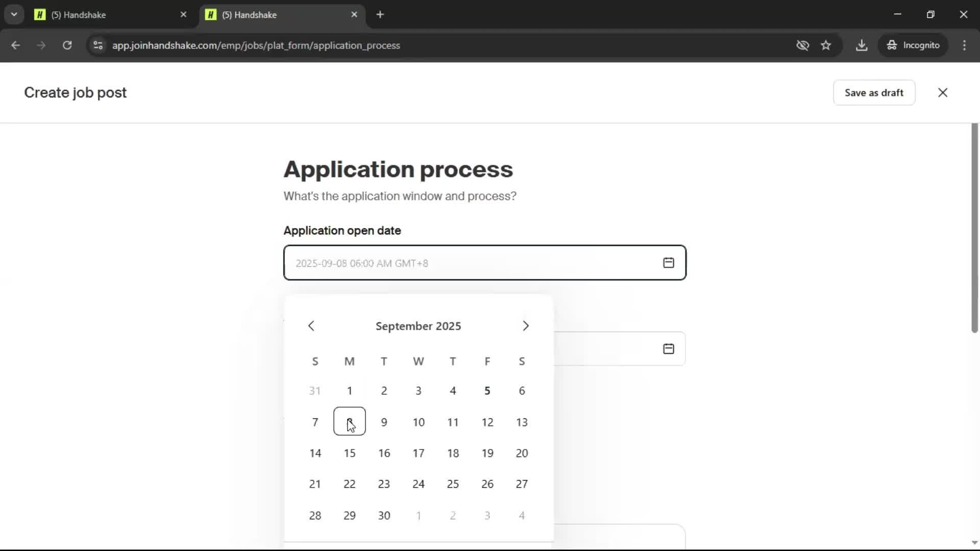
Task: Click the page vertical scrollbar
Action: click(974, 229)
